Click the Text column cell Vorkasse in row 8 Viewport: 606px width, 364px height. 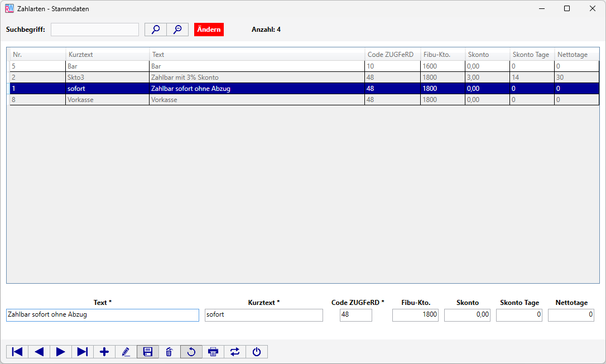click(x=257, y=100)
